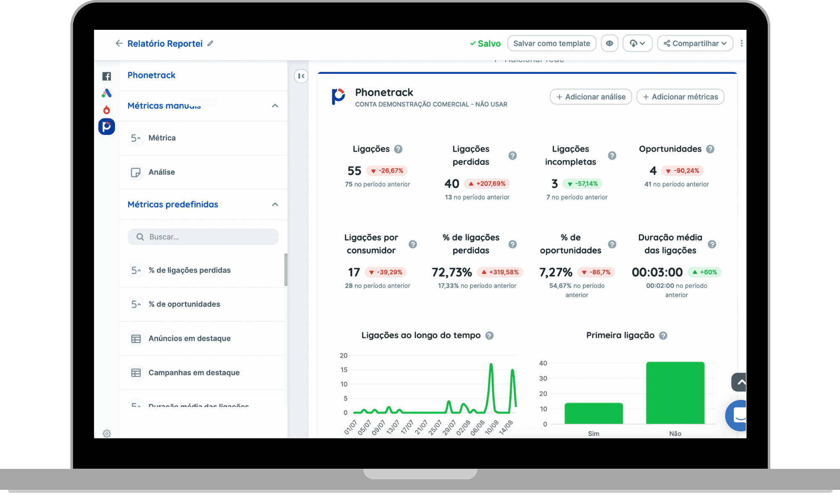
Task: Collapse the Métricas predefinidas section
Action: pos(275,205)
